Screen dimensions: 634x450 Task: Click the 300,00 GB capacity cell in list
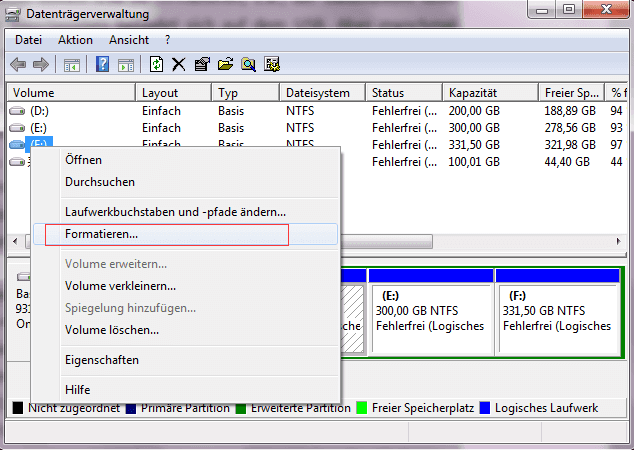(x=474, y=128)
